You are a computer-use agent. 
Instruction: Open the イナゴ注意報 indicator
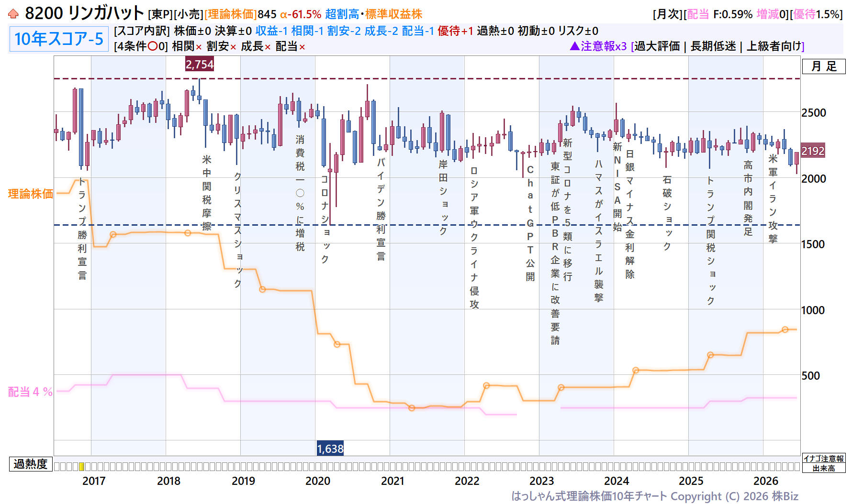(x=824, y=459)
